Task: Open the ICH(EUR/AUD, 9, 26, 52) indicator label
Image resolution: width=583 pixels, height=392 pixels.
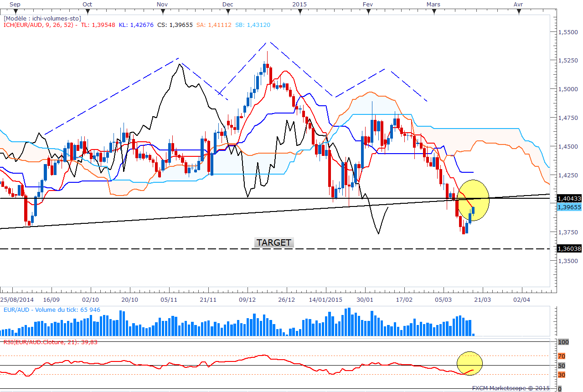Action: tap(39, 25)
